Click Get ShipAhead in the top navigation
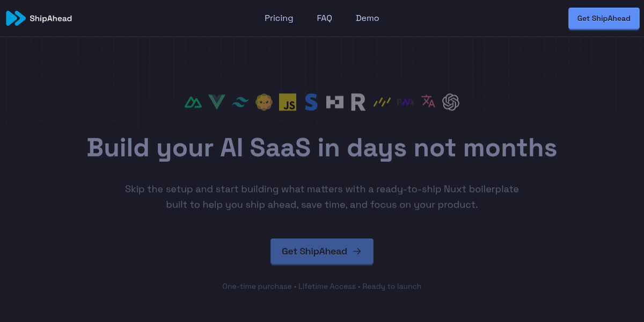This screenshot has width=644, height=322. click(x=604, y=18)
